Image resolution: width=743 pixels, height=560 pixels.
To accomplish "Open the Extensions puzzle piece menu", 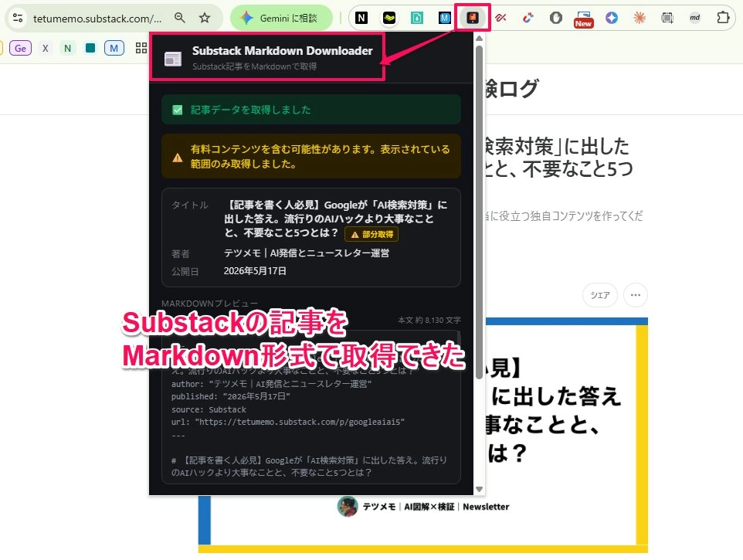I will point(723,18).
